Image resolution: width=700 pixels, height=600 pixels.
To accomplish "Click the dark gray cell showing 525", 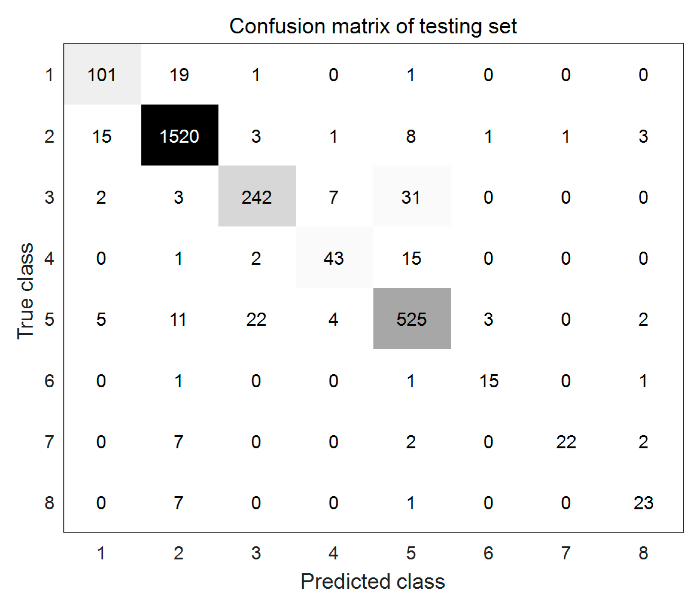I will point(412,319).
